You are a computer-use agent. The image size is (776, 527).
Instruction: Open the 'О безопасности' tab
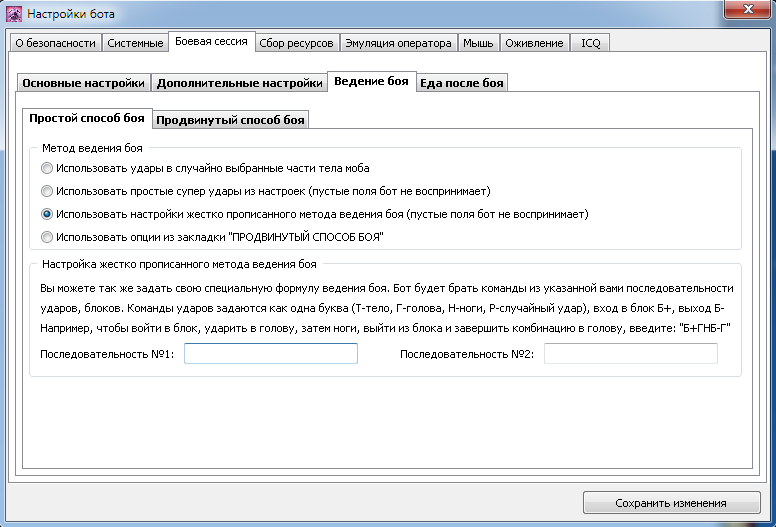(55, 43)
